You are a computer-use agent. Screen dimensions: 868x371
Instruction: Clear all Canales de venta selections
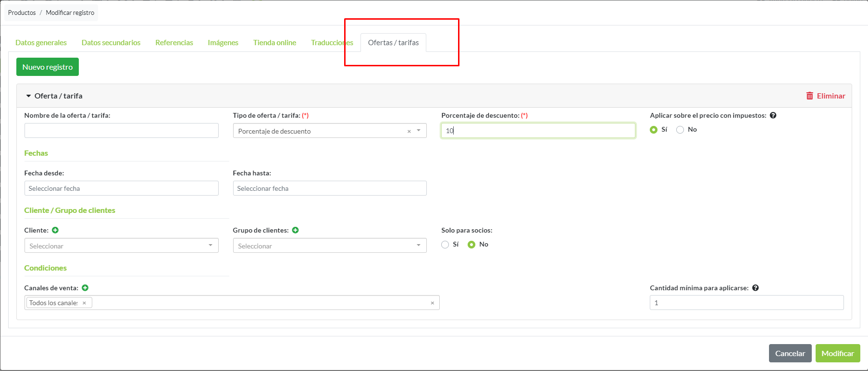tap(432, 303)
